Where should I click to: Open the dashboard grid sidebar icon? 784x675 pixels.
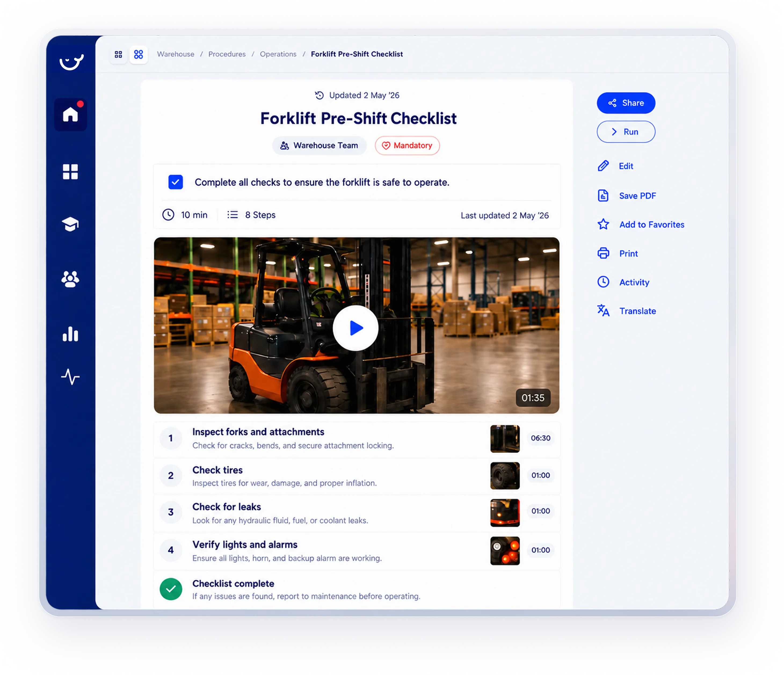point(70,172)
